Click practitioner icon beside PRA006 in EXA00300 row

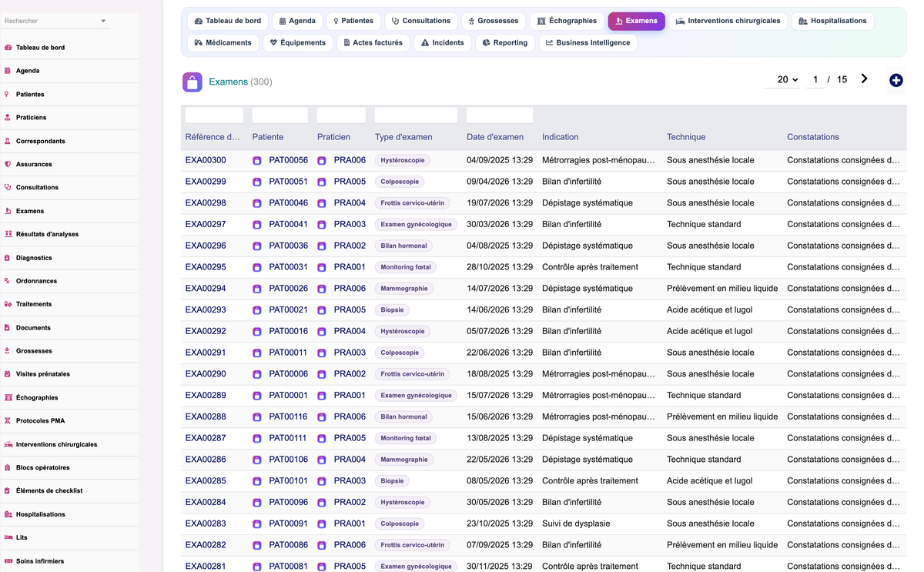[322, 161]
